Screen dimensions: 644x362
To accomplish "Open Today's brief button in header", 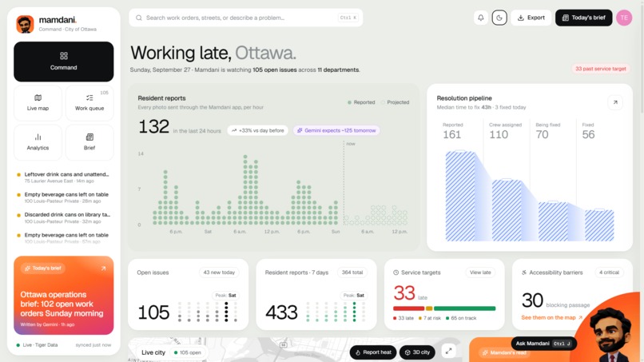I will (583, 18).
